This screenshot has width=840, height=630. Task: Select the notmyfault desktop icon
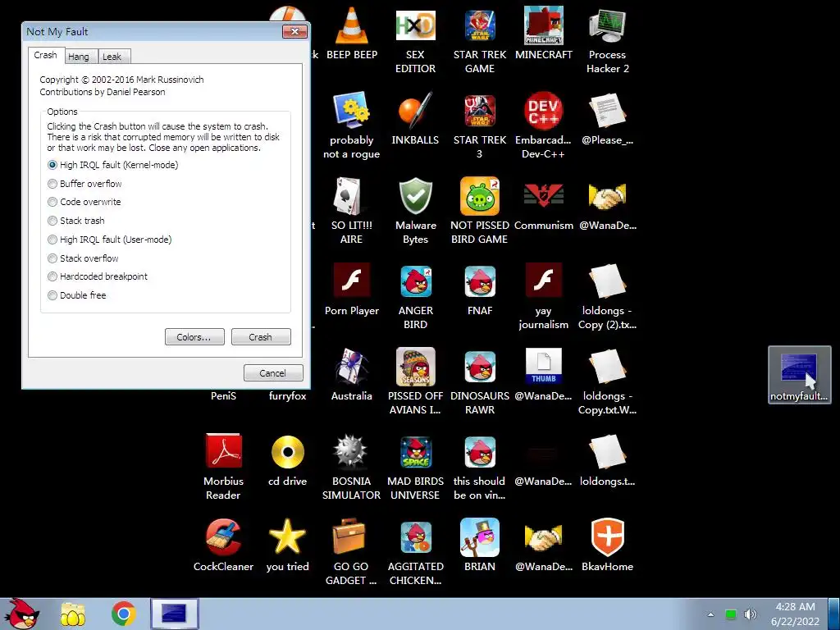(799, 375)
